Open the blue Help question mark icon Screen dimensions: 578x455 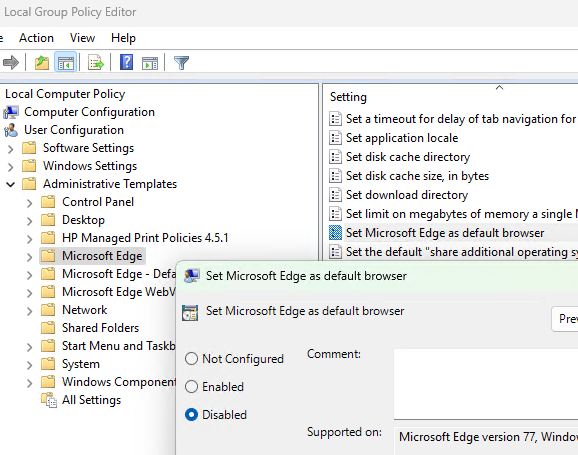click(126, 62)
